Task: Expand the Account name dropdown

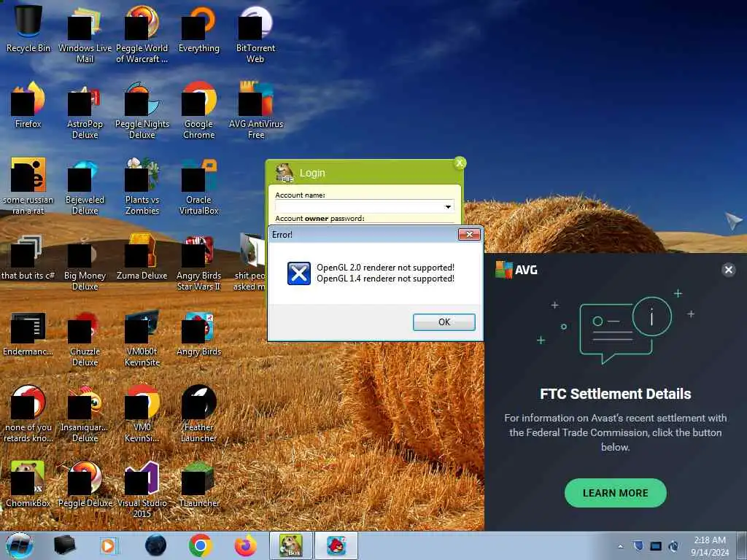Action: click(x=448, y=206)
